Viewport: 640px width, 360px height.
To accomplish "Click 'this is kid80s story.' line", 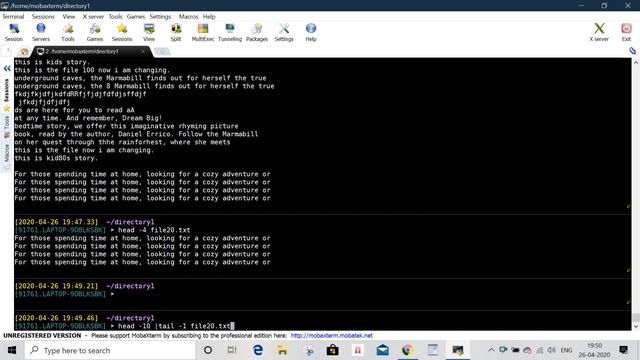I will [56, 158].
